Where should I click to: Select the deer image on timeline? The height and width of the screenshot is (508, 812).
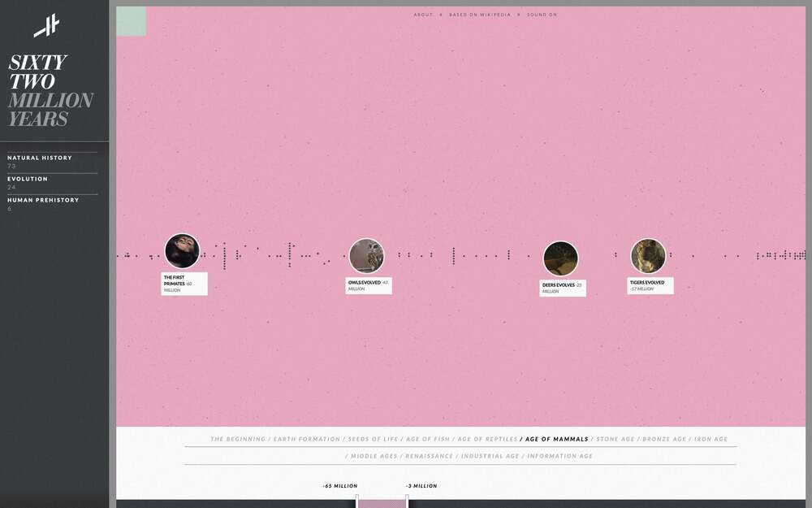(560, 258)
